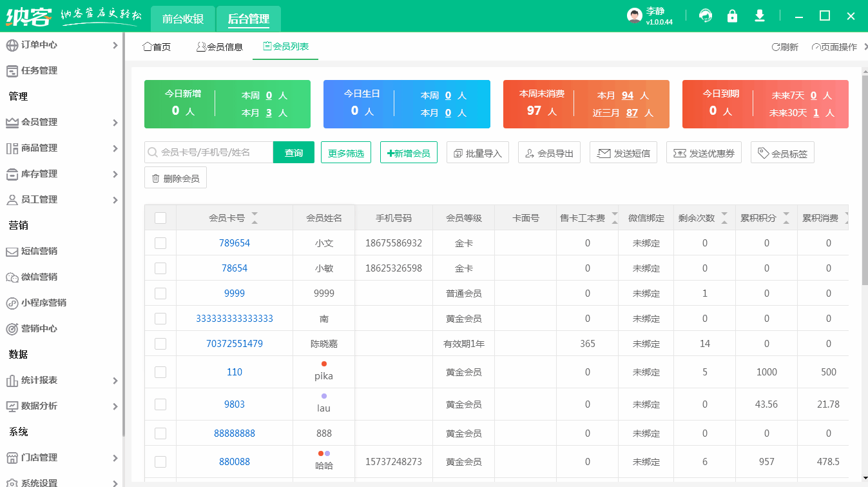Open the customer service headset icon
This screenshot has width=868, height=487.
pos(706,15)
